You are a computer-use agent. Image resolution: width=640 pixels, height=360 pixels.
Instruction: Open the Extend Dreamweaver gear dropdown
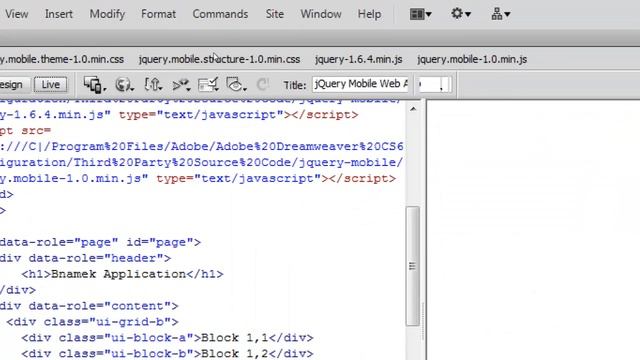click(x=461, y=14)
